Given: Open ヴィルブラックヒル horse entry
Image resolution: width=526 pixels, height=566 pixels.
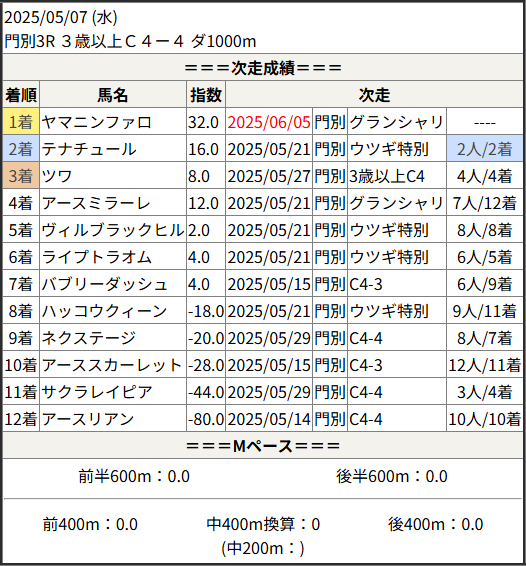Looking at the screenshot, I should tap(113, 230).
